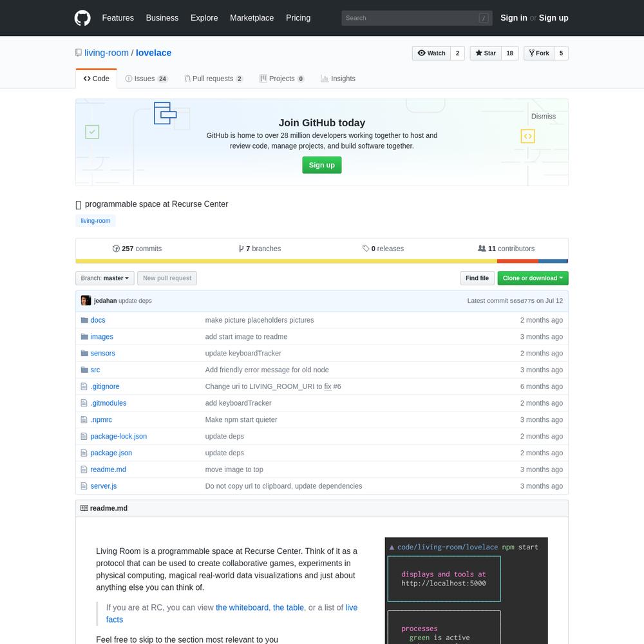View the Insights tab

tap(338, 79)
